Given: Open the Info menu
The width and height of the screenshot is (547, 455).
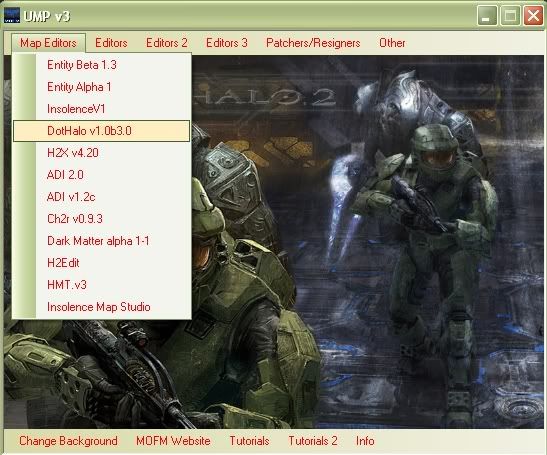Looking at the screenshot, I should coord(365,441).
